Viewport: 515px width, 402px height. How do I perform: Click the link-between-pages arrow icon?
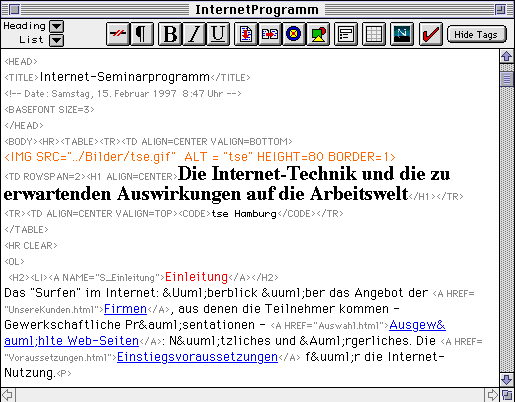[270, 34]
